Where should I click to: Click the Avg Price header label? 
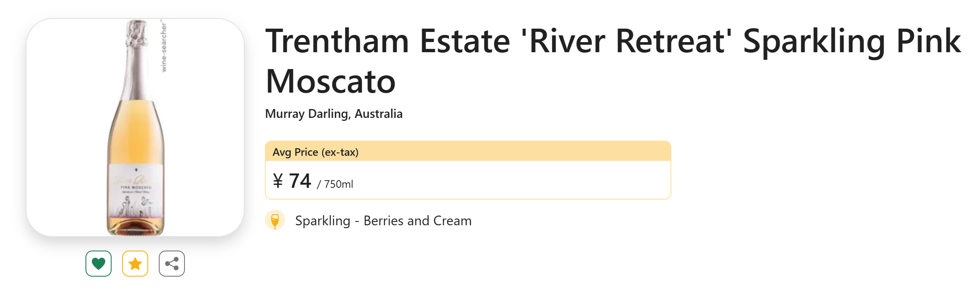tap(295, 152)
